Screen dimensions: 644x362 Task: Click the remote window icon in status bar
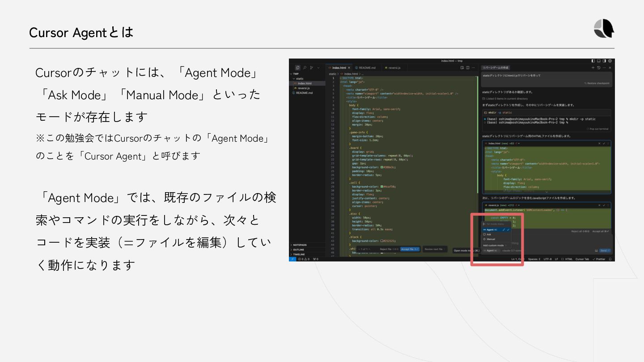click(292, 259)
